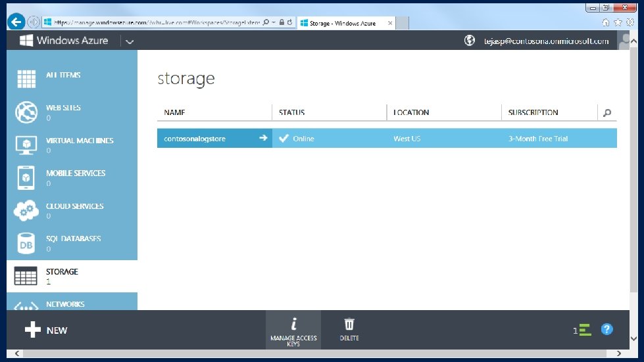644x362 pixels.
Task: Delete the selected storage account
Action: click(x=349, y=330)
